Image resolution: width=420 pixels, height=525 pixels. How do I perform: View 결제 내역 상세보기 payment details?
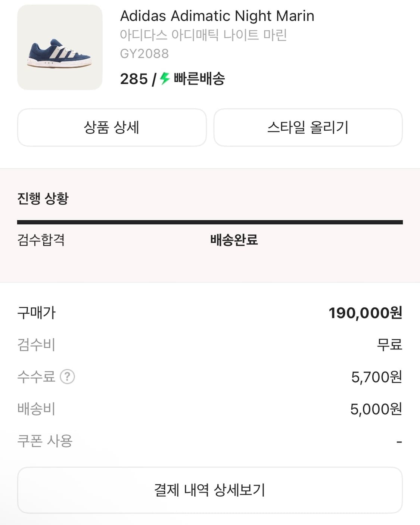[210, 490]
